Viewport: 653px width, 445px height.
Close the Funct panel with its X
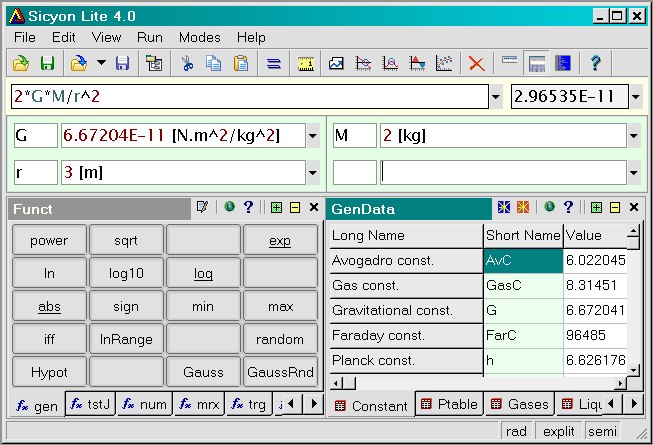(x=314, y=207)
